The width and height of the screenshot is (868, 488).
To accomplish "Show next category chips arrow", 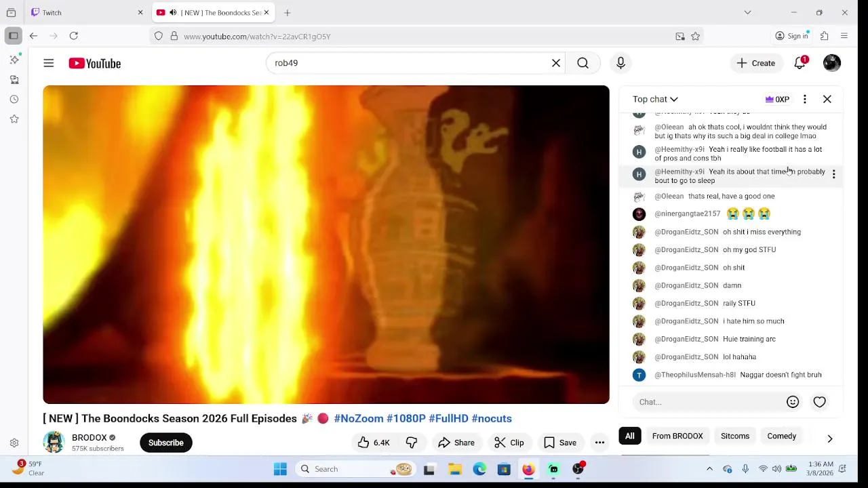I will point(829,439).
